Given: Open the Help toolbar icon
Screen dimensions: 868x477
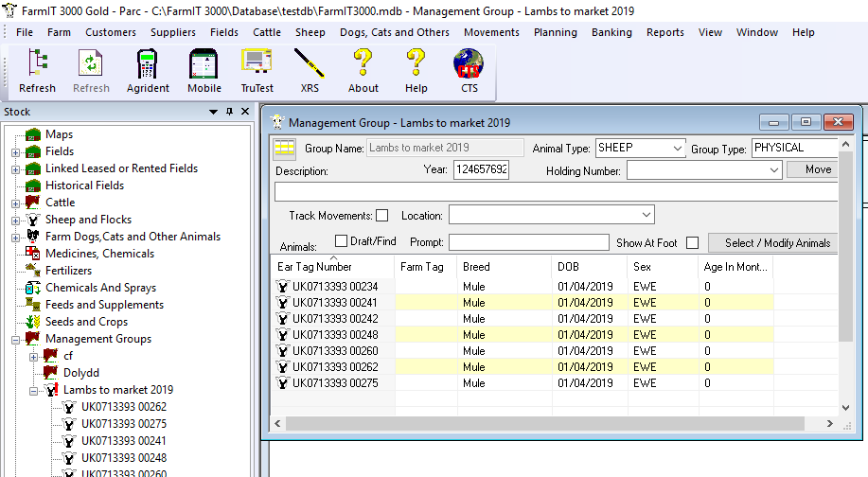Looking at the screenshot, I should [416, 62].
